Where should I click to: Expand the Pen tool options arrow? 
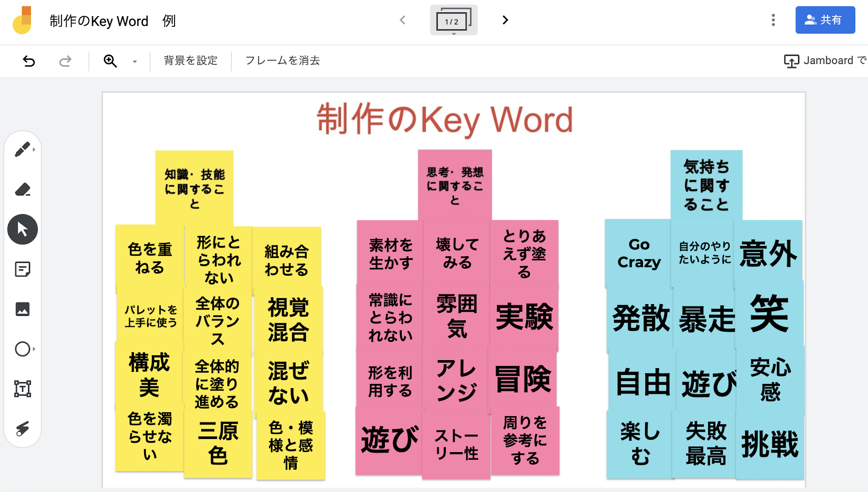pos(34,149)
